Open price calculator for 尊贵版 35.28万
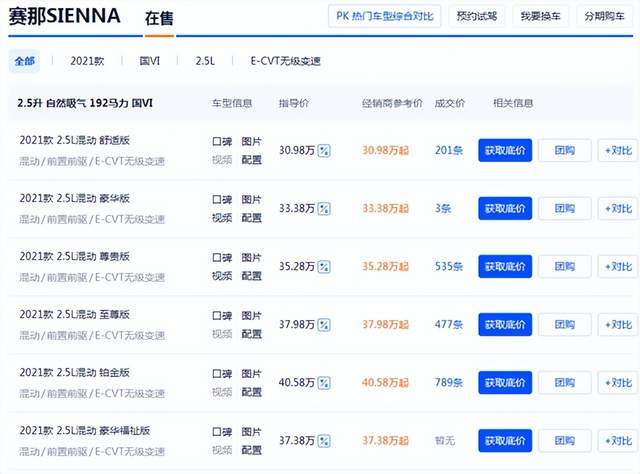 click(323, 266)
